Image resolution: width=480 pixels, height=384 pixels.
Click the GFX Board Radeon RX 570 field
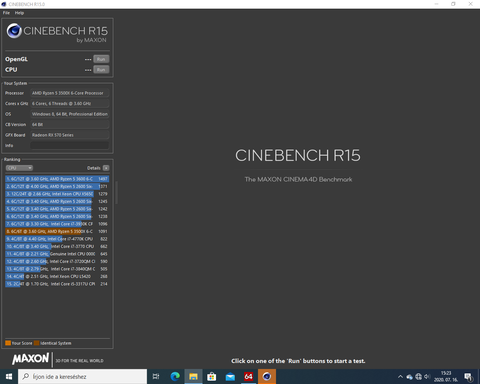tap(70, 135)
